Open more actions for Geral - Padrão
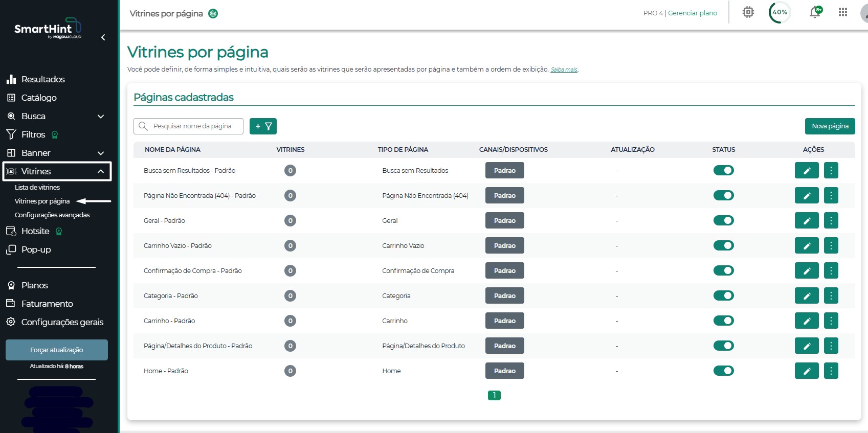 [x=831, y=221]
